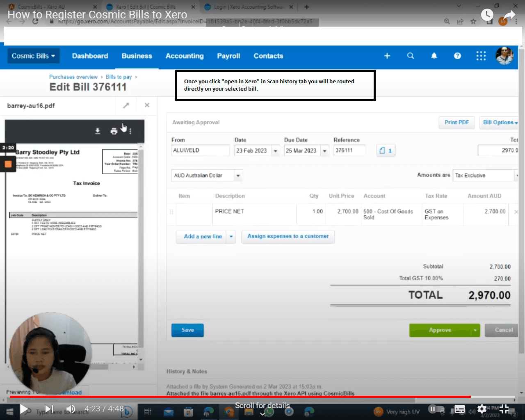Click the user profile avatar in Xero header
The height and width of the screenshot is (420, 525).
click(x=504, y=56)
